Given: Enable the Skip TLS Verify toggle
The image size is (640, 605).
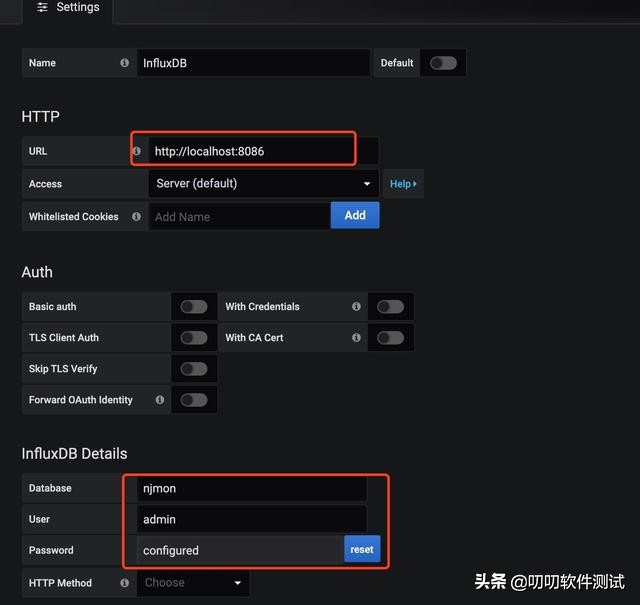Looking at the screenshot, I should click(x=194, y=369).
